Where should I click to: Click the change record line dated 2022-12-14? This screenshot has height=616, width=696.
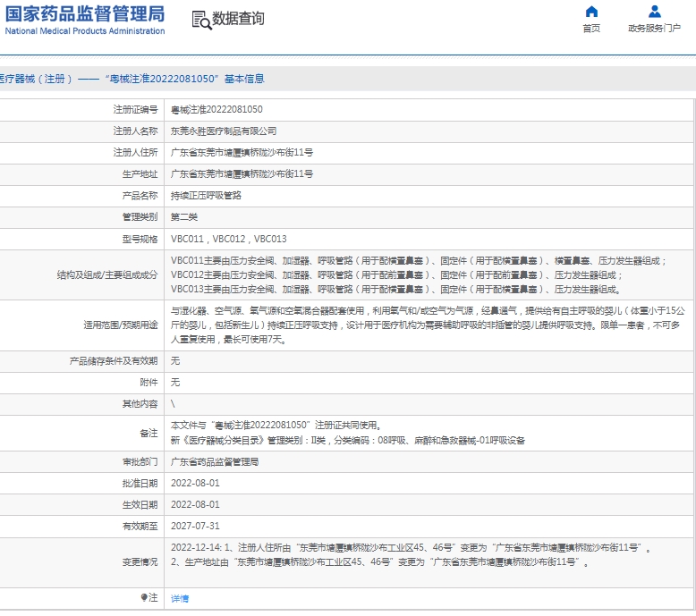(411, 548)
